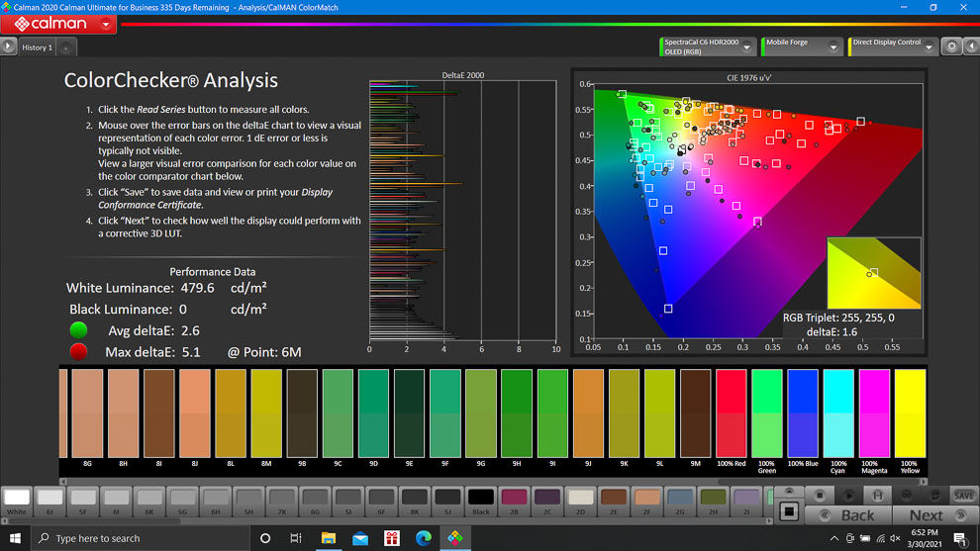This screenshot has width=980, height=551.
Task: Open Microsoft Edge from the taskbar
Action: [x=423, y=538]
